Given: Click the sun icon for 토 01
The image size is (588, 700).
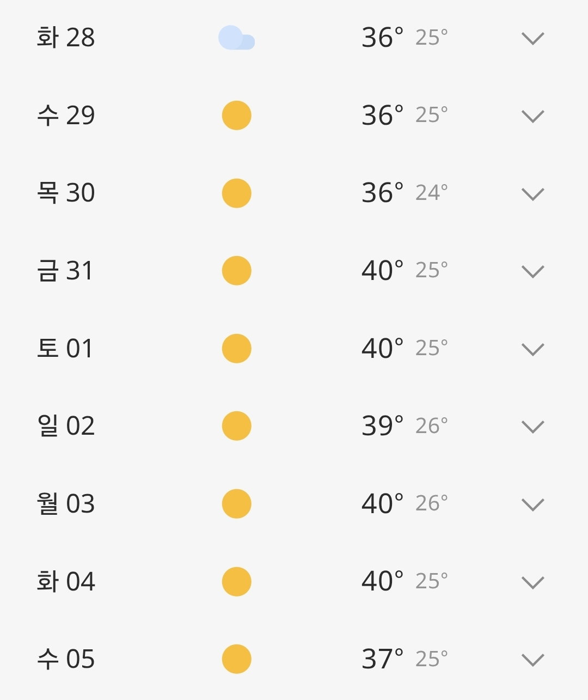Looking at the screenshot, I should coord(237,349).
